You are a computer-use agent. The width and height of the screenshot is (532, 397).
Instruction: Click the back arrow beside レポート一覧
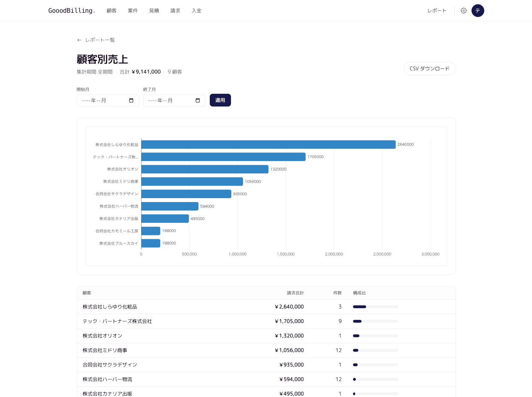pyautogui.click(x=79, y=40)
